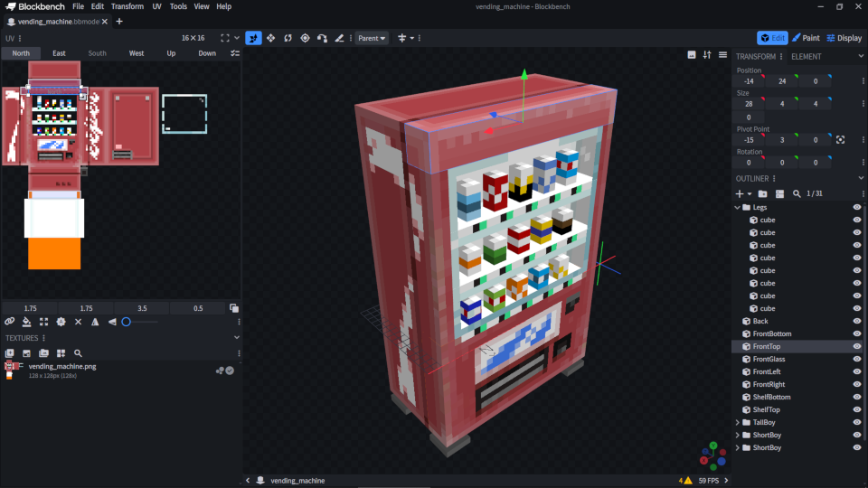Image resolution: width=868 pixels, height=488 pixels.
Task: Click the Auto UV badge icon
Action: pos(61,322)
